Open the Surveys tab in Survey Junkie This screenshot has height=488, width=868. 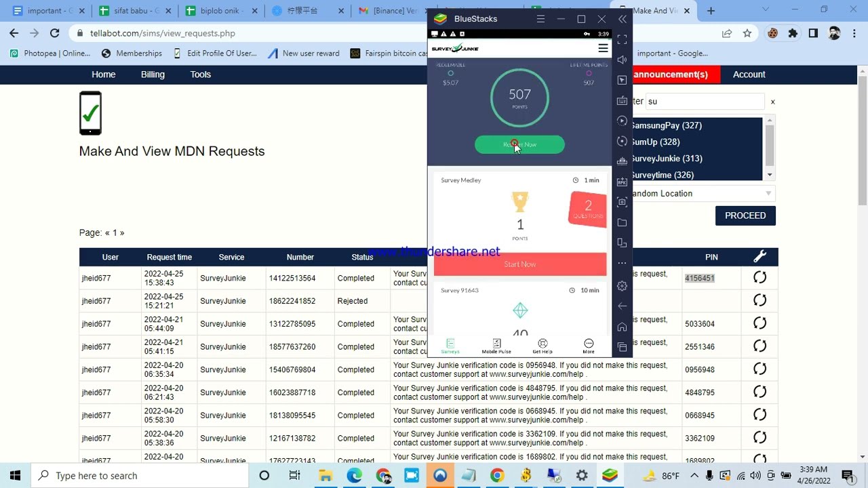(450, 346)
